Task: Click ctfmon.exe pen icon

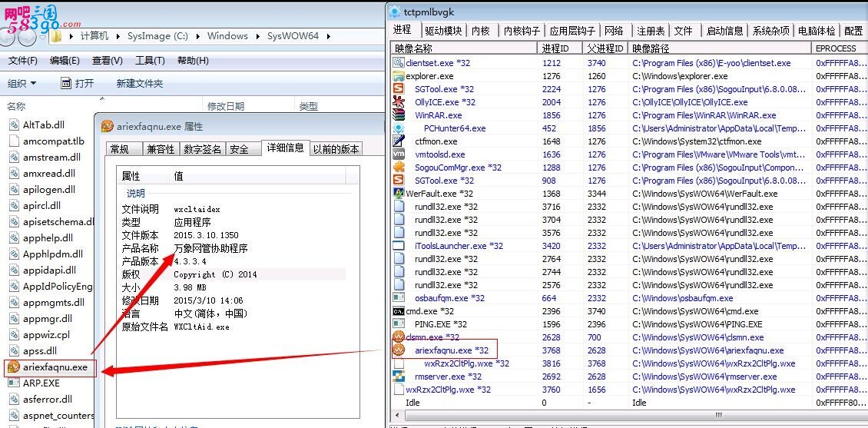Action: pyautogui.click(x=399, y=141)
